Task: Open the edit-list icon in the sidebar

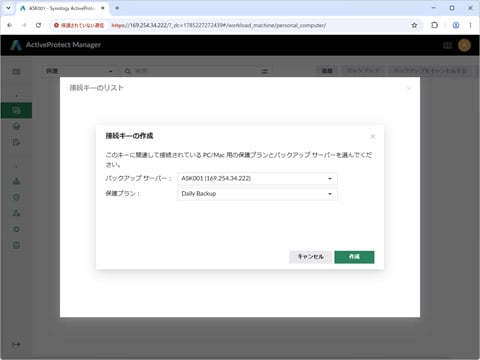Action: [16, 142]
